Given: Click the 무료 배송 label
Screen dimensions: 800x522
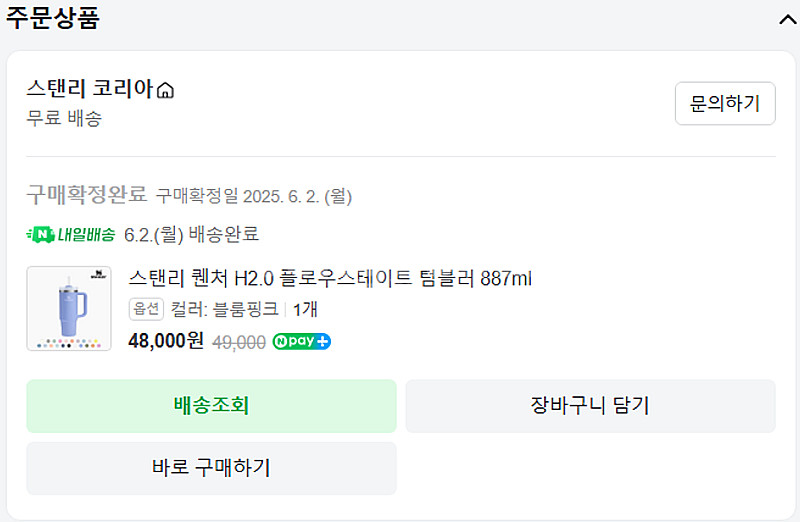Looking at the screenshot, I should click(64, 118).
